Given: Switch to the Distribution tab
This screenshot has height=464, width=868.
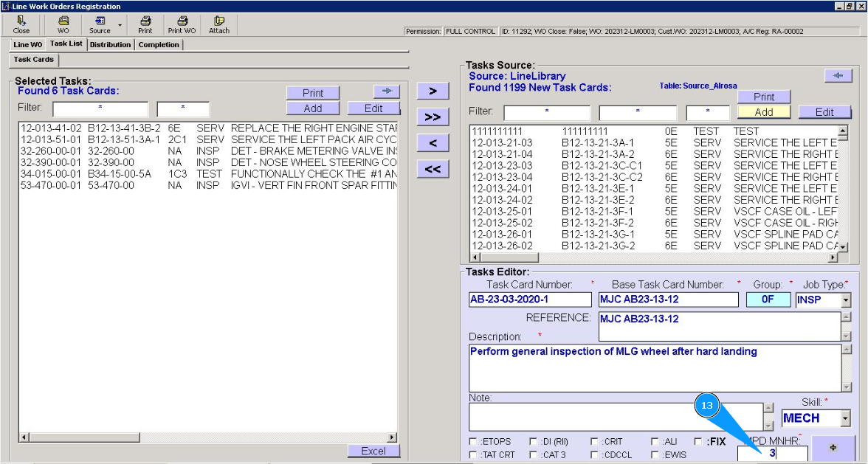Looking at the screenshot, I should click(110, 45).
